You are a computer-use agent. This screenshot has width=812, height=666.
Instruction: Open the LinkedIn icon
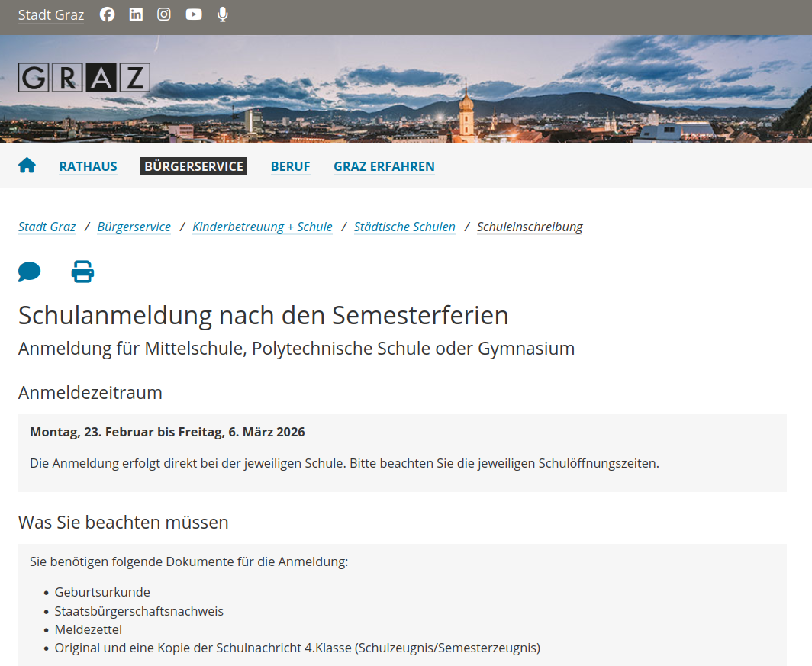point(136,14)
